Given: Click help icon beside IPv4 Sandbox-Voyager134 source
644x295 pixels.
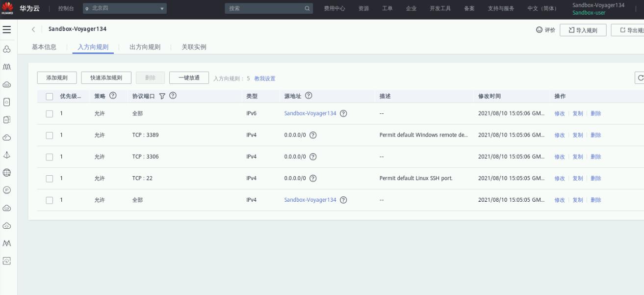Looking at the screenshot, I should pyautogui.click(x=343, y=200).
